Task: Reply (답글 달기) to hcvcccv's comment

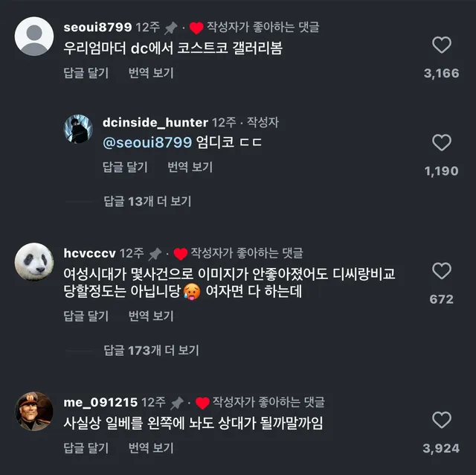Action: 86,316
